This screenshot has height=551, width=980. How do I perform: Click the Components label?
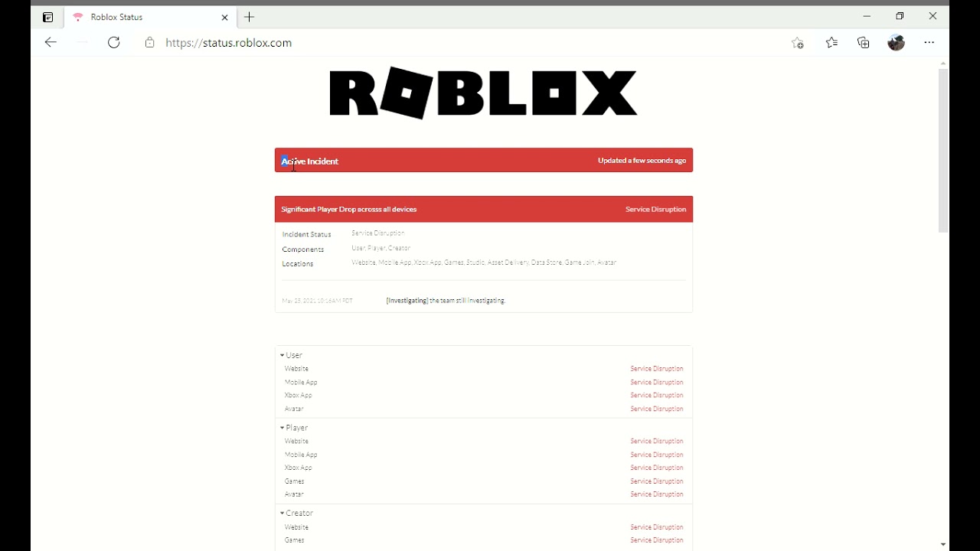(x=303, y=249)
